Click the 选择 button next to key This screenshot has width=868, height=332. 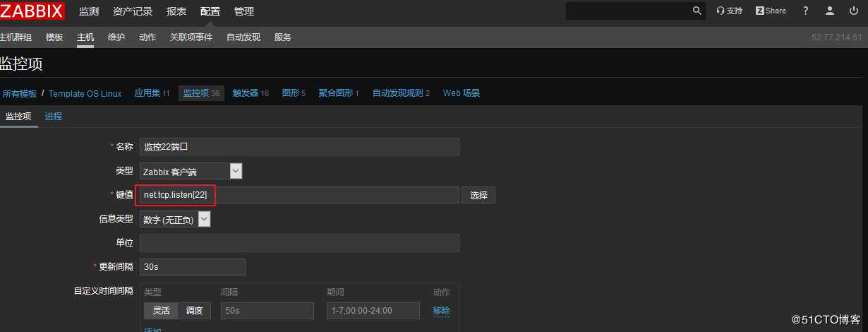click(478, 195)
